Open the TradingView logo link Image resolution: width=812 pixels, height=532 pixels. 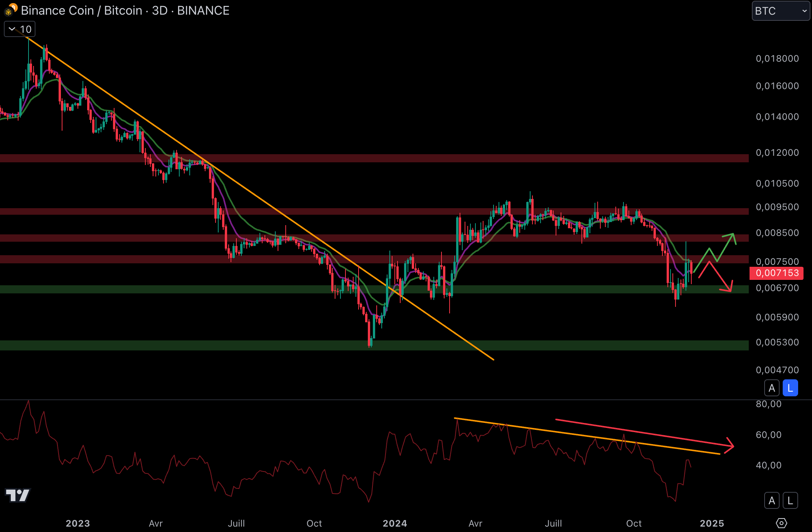pyautogui.click(x=17, y=495)
